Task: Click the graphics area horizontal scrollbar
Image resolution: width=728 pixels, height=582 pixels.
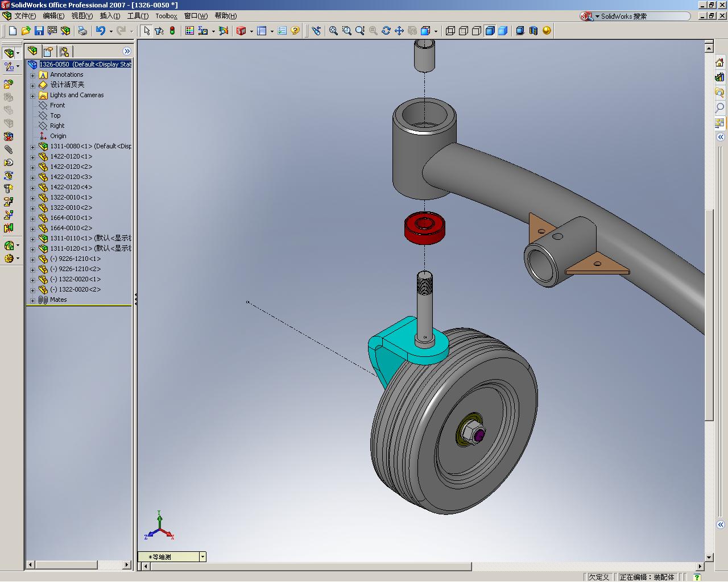Action: point(424,566)
